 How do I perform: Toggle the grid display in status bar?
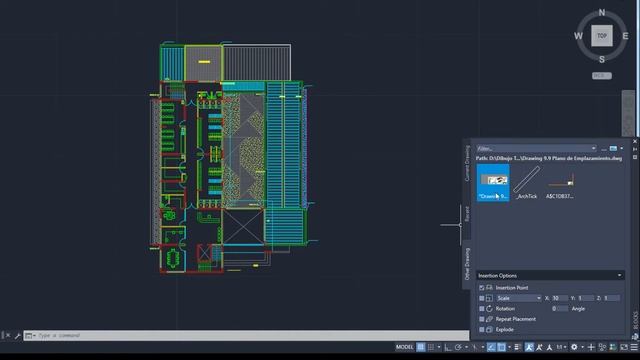(x=420, y=347)
